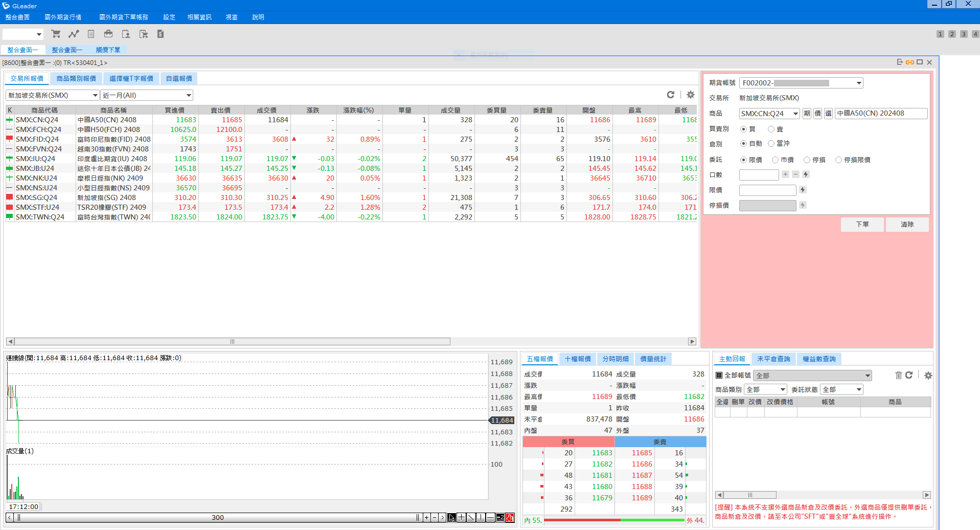
Task: Click the red paint bucket chart tool
Action: 510,518
